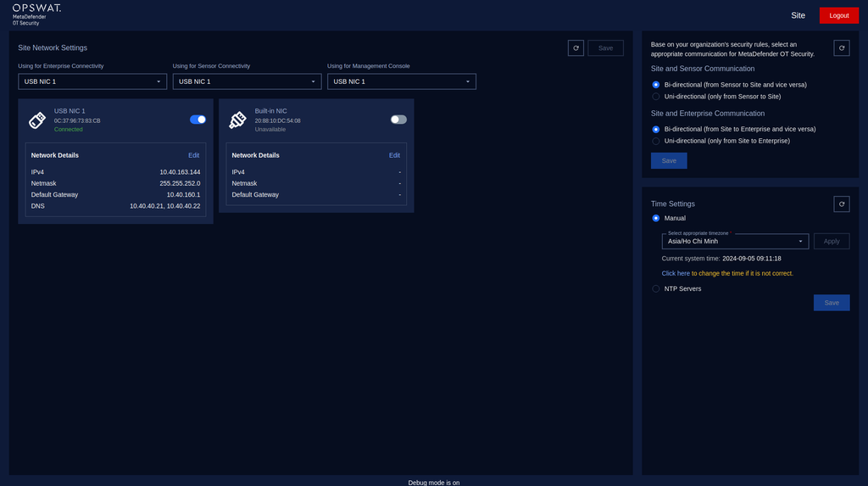Open the Site menu item

click(798, 15)
